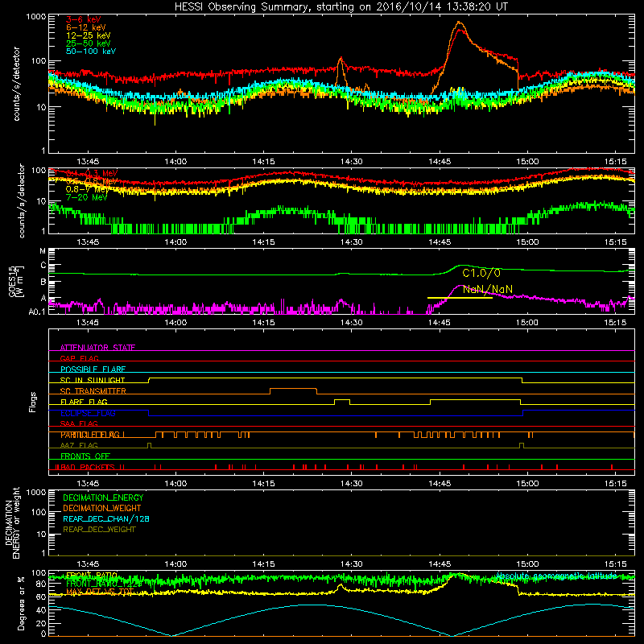The width and height of the screenshot is (644, 644).
Task: Select the orange '6-12 keV' legend label
Action: pos(86,27)
